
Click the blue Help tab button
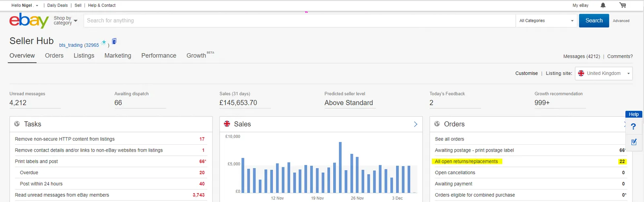point(634,114)
